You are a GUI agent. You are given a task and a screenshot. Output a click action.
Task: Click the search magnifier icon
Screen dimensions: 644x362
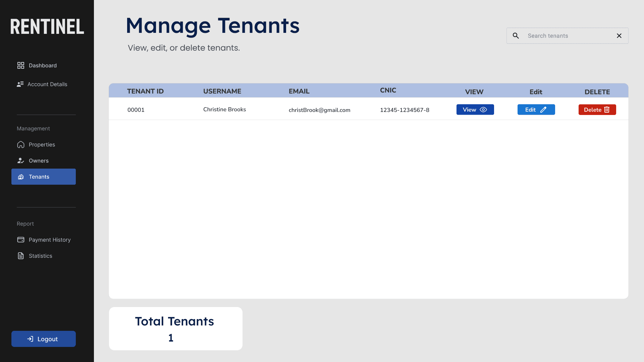point(516,36)
